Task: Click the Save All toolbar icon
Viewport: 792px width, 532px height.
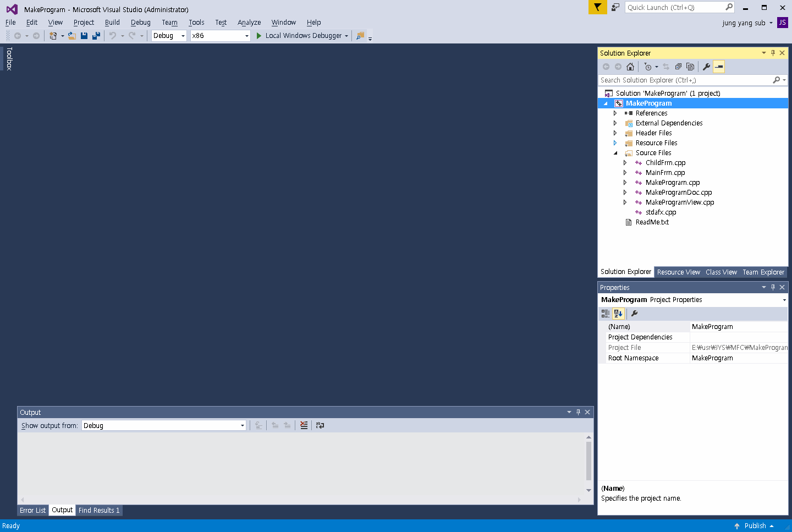Action: tap(96, 36)
